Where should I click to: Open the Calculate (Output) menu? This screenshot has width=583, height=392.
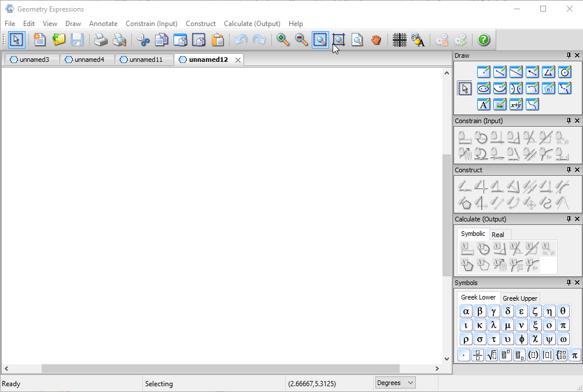click(x=252, y=23)
